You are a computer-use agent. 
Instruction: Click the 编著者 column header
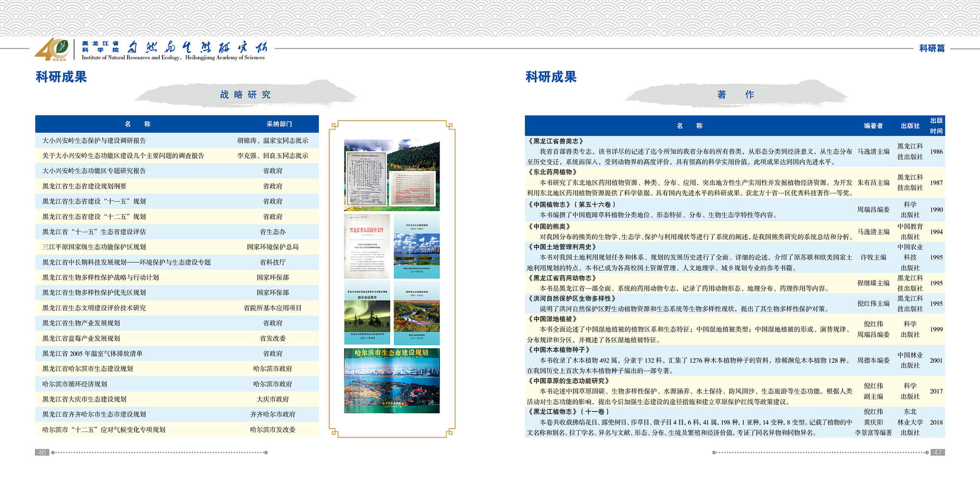click(873, 126)
